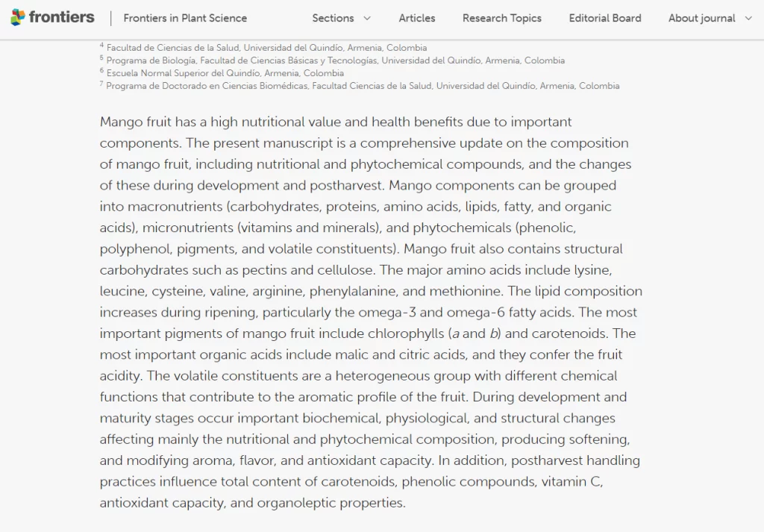Select the Editorial Board menu item
764x532 pixels.
(605, 18)
